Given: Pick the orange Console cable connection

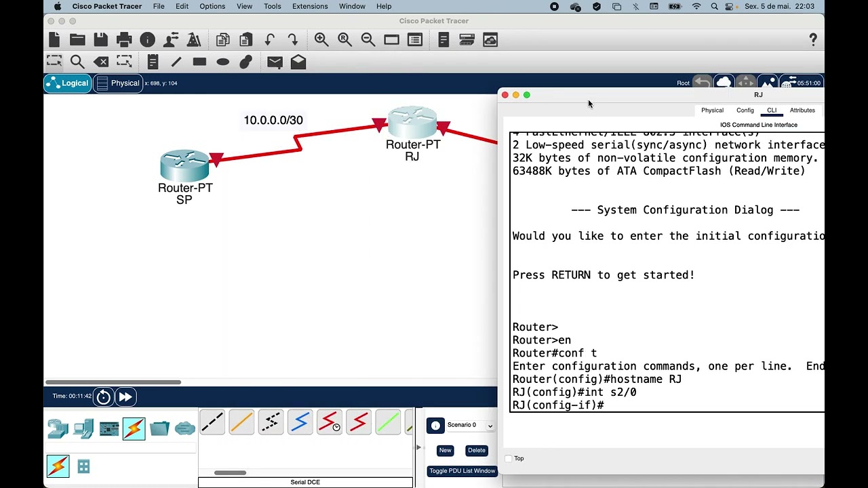Looking at the screenshot, I should click(241, 422).
